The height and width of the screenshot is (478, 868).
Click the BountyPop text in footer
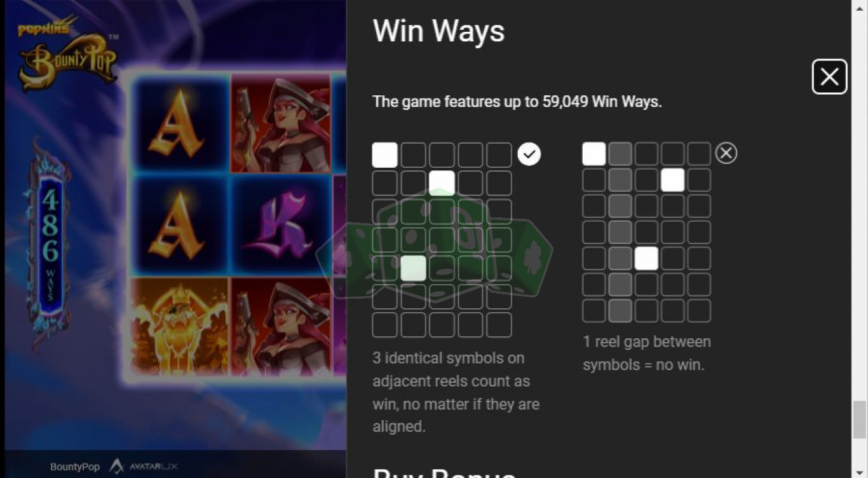[75, 467]
